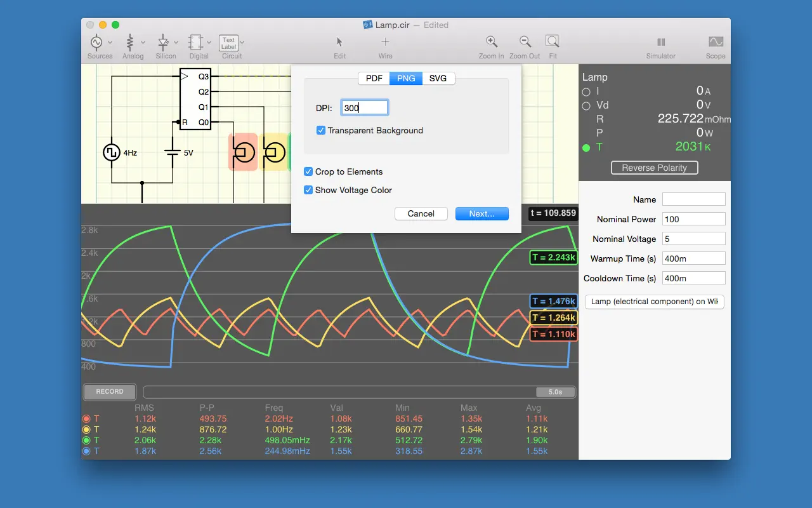Image resolution: width=812 pixels, height=508 pixels.
Task: Click the Zoom Out magnifier
Action: (x=525, y=42)
